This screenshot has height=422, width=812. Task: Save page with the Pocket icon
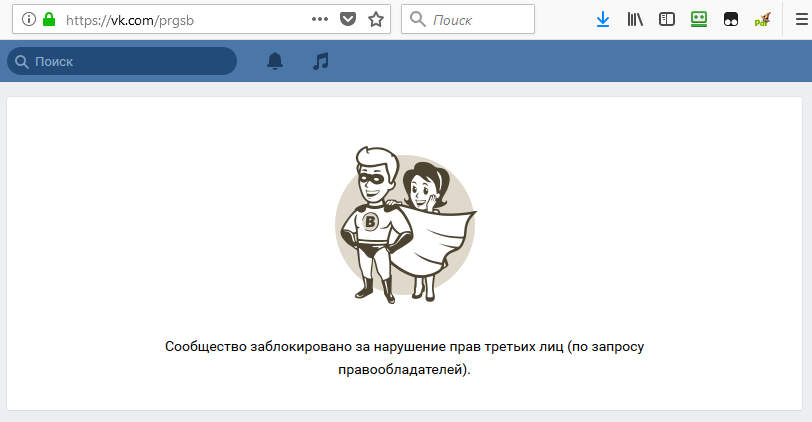[x=347, y=20]
